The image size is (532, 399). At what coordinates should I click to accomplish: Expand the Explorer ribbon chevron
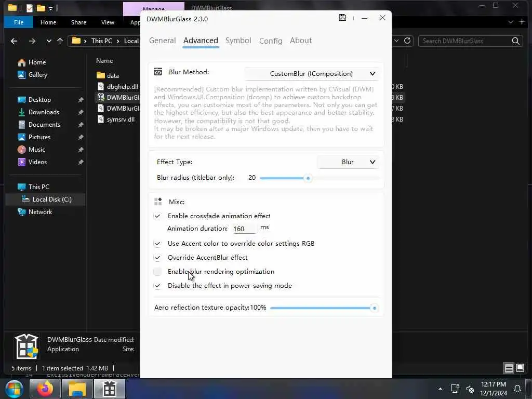tap(510, 22)
